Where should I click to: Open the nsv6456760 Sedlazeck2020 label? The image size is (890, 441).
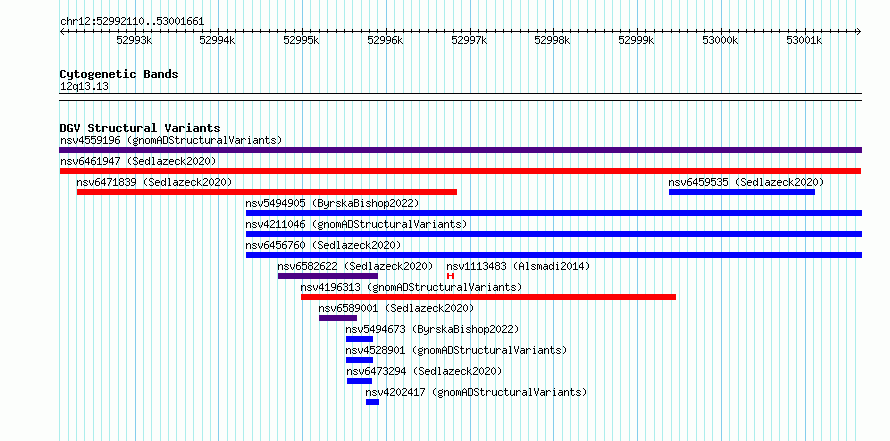pyautogui.click(x=323, y=245)
